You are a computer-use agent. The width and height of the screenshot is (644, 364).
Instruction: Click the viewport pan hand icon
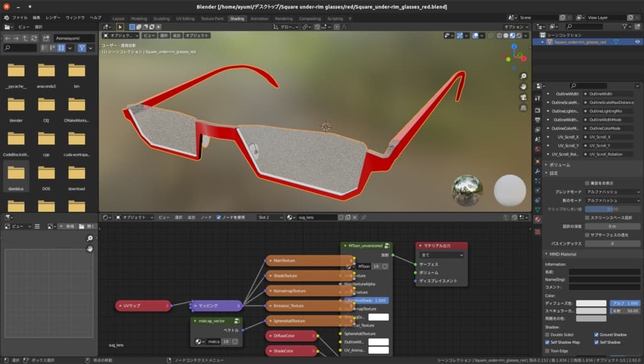click(x=523, y=86)
